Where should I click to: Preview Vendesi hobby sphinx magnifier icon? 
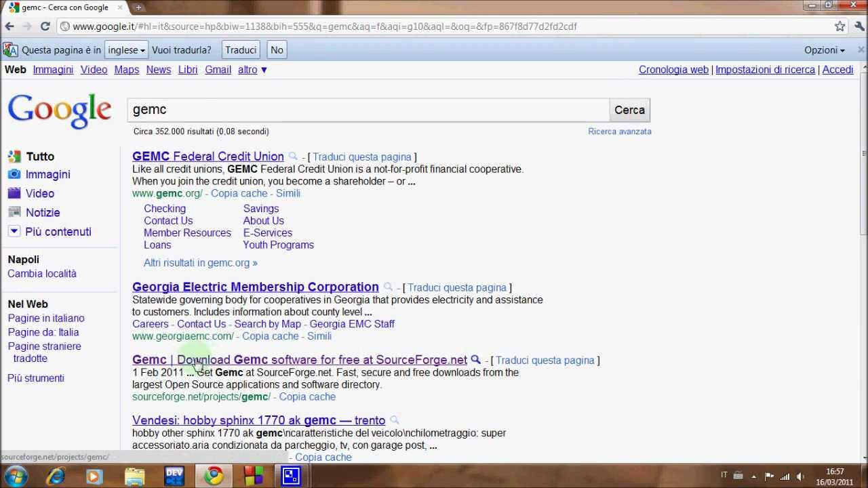click(394, 420)
